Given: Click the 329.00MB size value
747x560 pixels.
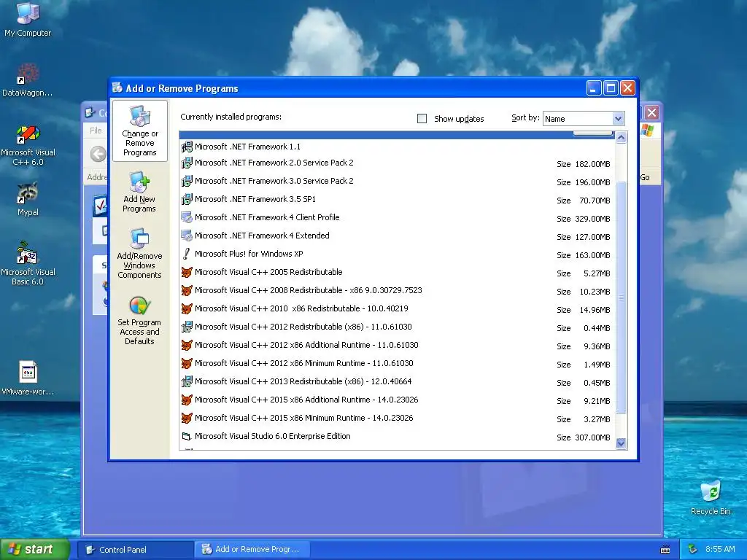Looking at the screenshot, I should click(592, 219).
